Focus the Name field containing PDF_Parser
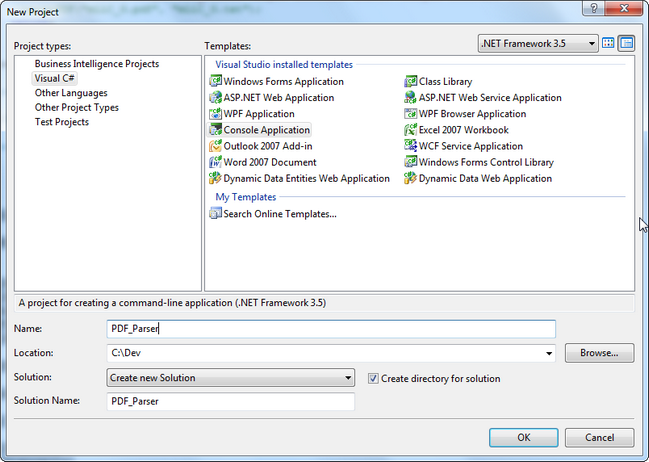This screenshot has width=649, height=462. 331,329
